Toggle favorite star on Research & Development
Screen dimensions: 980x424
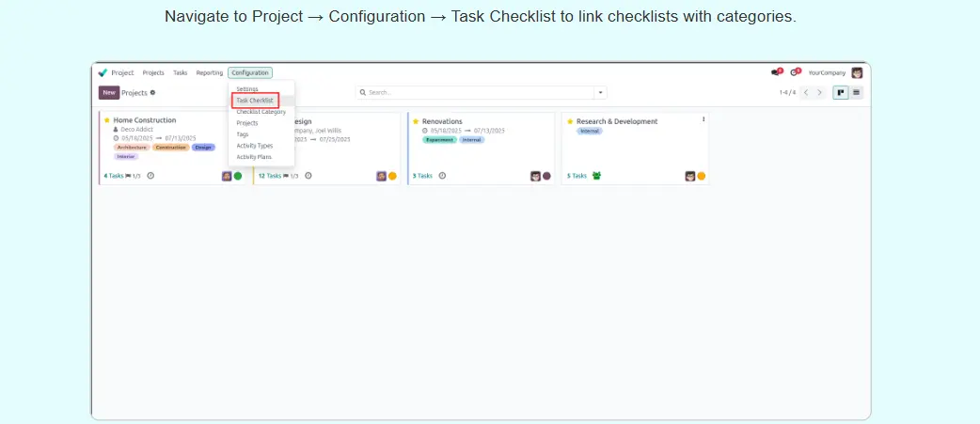[570, 121]
